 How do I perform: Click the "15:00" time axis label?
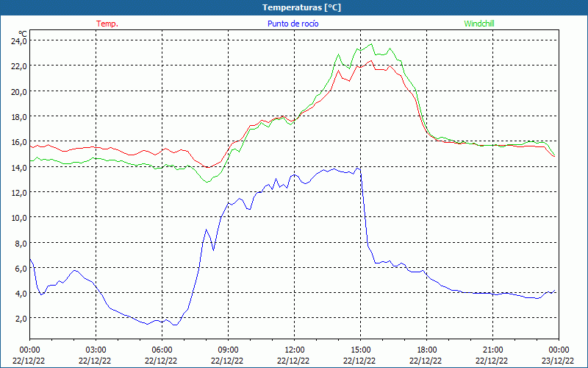point(360,350)
